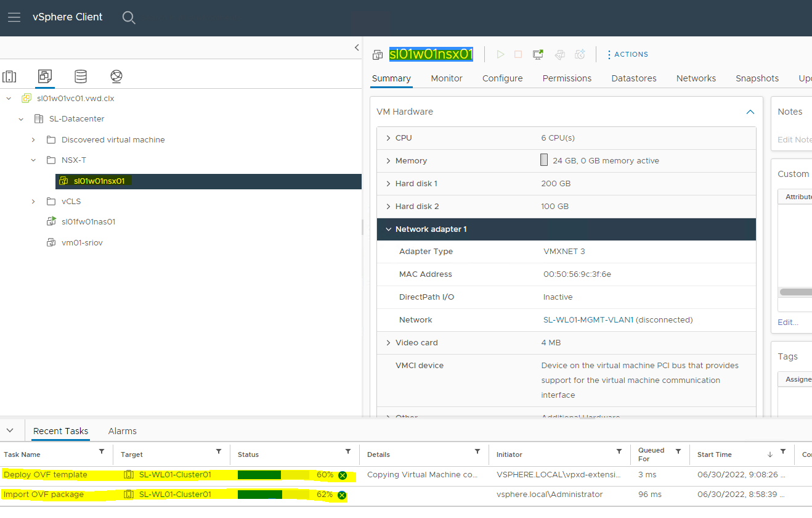Collapse the NSX-T folder

[33, 160]
